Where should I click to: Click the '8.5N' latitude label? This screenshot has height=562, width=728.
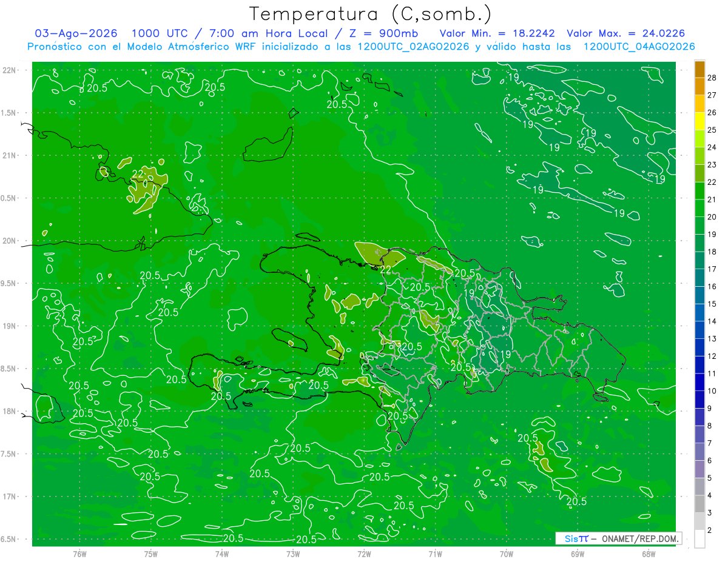coord(8,369)
